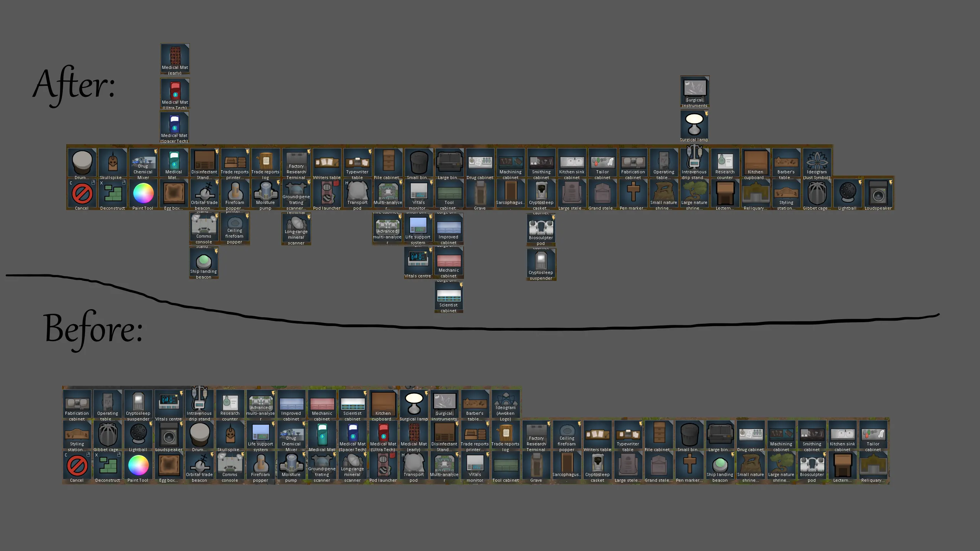Expand the collapsed 'Medical Mat...' group
The height and width of the screenshot is (551, 980).
click(x=174, y=163)
